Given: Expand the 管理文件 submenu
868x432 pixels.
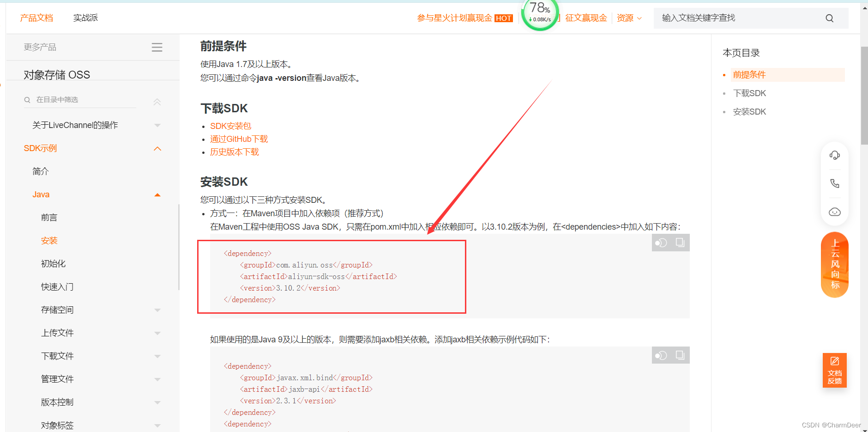Looking at the screenshot, I should [x=157, y=379].
